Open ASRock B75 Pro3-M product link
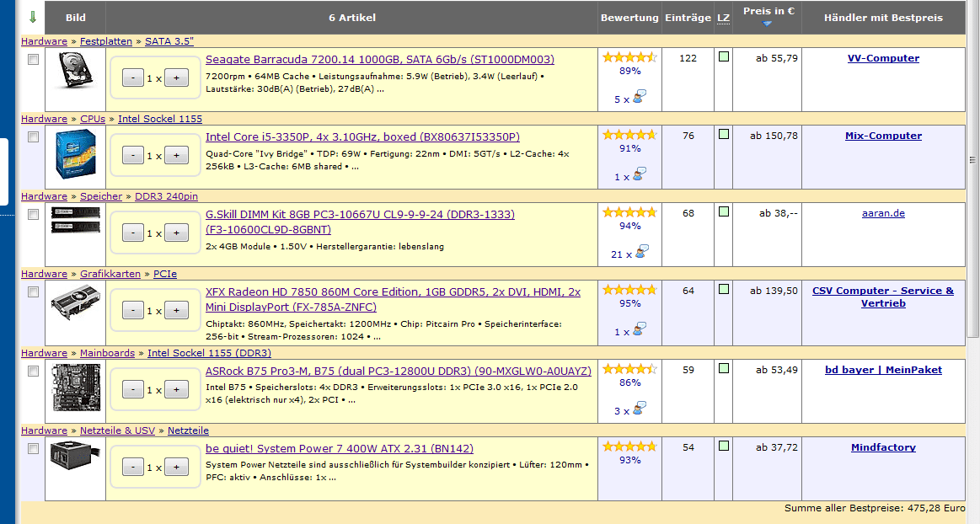 (398, 371)
